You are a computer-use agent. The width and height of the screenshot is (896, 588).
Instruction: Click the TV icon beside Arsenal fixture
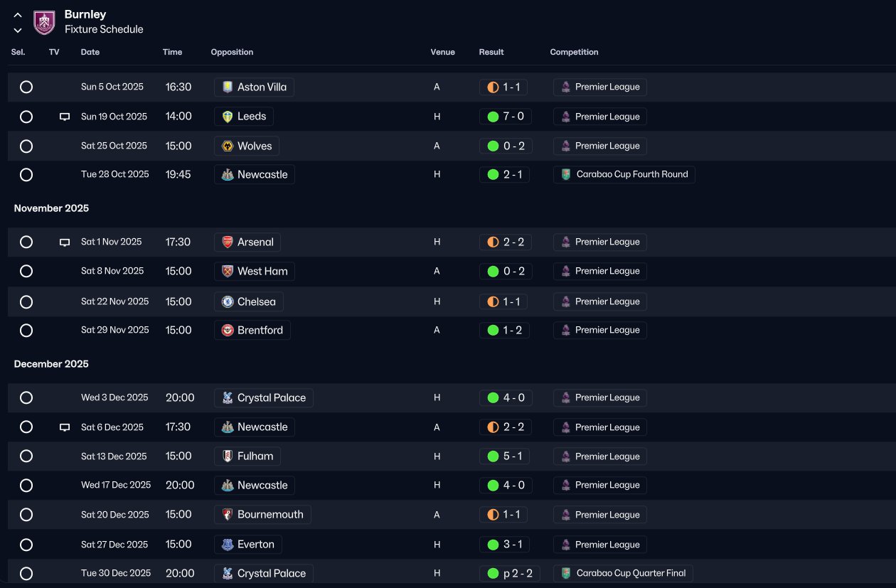coord(65,242)
